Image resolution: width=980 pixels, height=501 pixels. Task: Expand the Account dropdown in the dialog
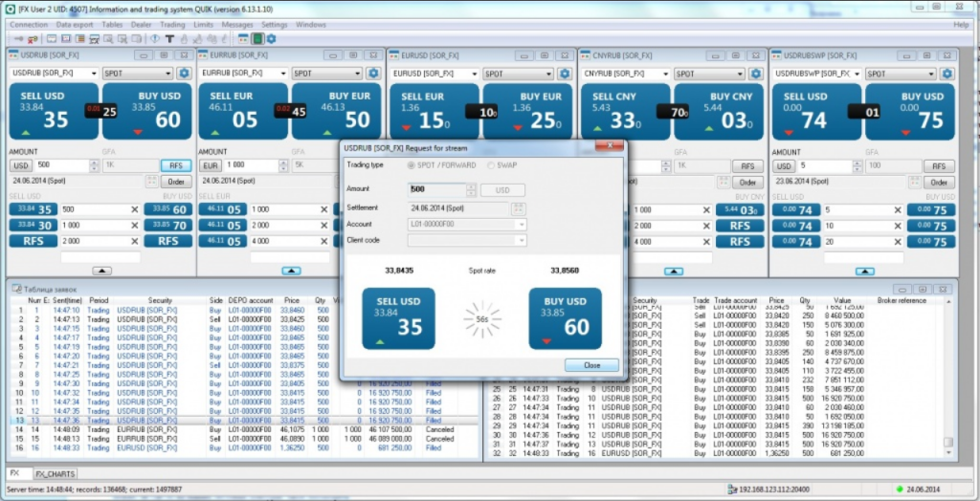click(x=521, y=224)
